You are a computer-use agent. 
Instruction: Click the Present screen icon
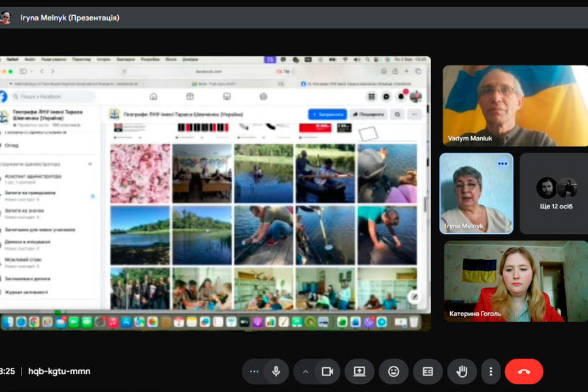coord(359,371)
